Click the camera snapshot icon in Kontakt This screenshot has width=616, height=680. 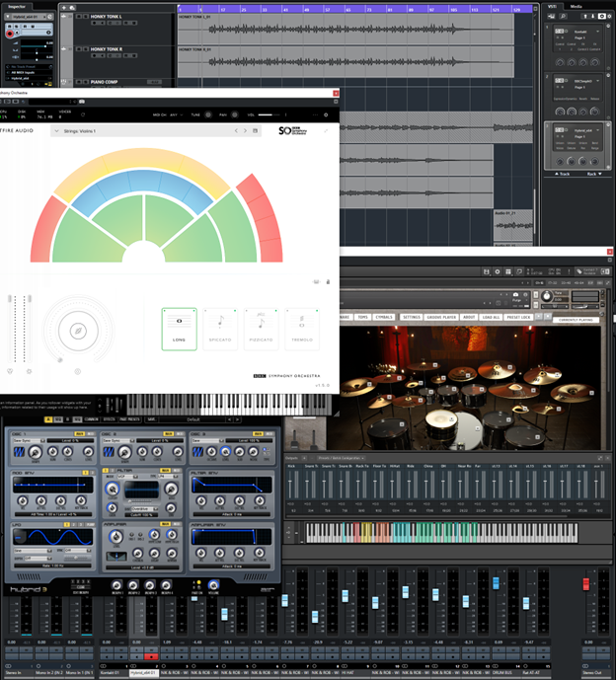[515, 294]
